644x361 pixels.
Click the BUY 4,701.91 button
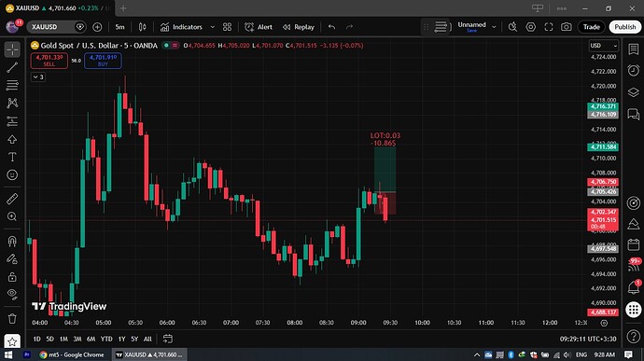tap(103, 61)
